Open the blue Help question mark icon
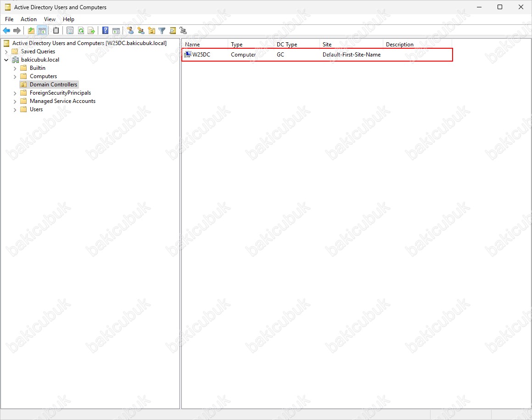 [106, 30]
